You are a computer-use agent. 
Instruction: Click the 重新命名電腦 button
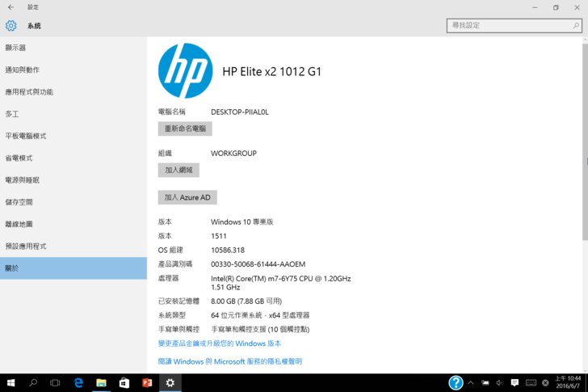tap(185, 129)
